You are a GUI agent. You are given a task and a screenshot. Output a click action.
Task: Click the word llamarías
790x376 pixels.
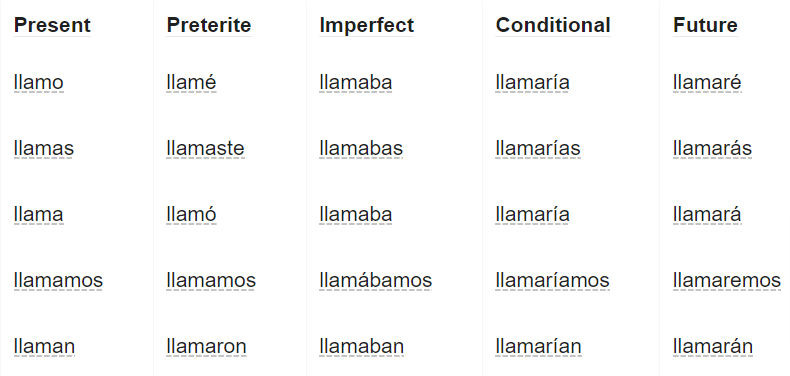(538, 149)
